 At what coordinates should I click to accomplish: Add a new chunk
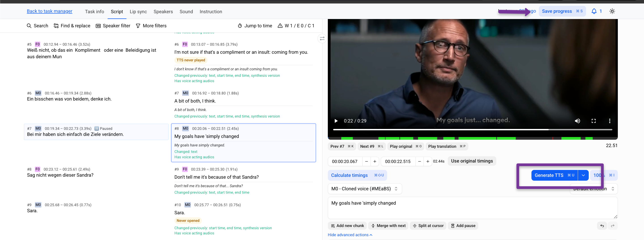click(347, 226)
